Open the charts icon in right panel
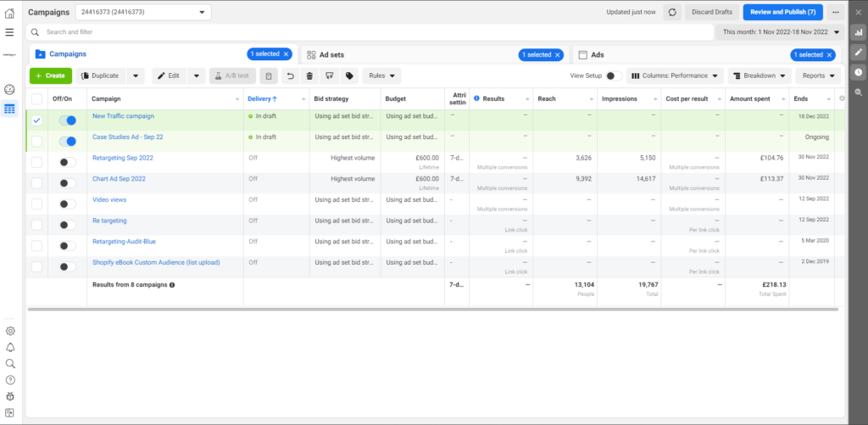868x425 pixels. click(x=859, y=33)
